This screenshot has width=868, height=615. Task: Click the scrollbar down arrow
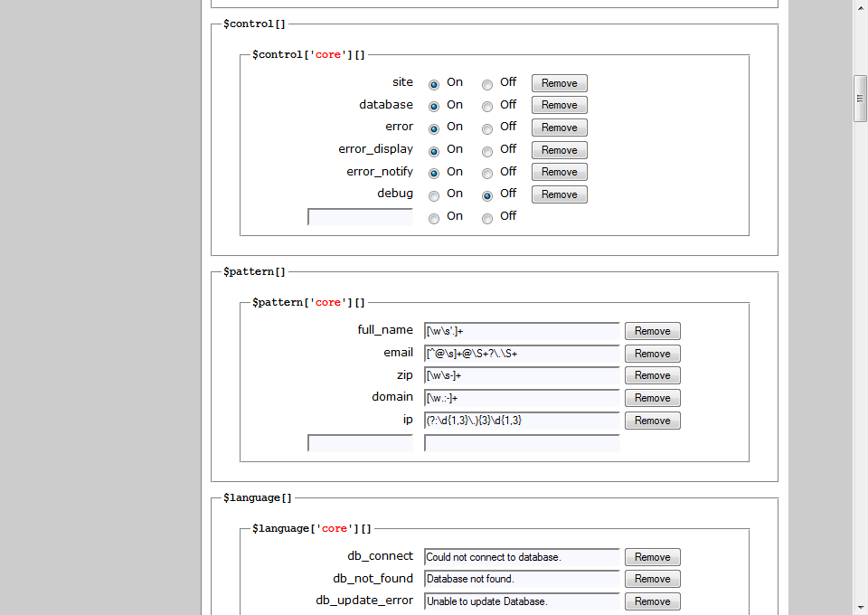click(x=860, y=607)
